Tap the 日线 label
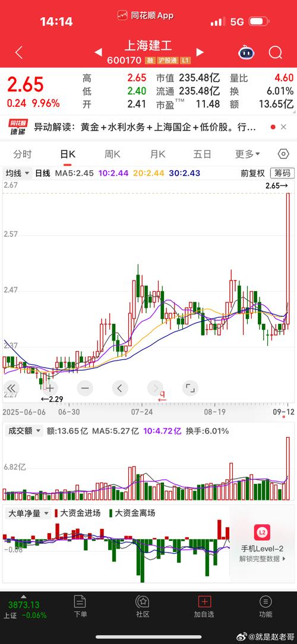297x644 pixels. [x=43, y=173]
